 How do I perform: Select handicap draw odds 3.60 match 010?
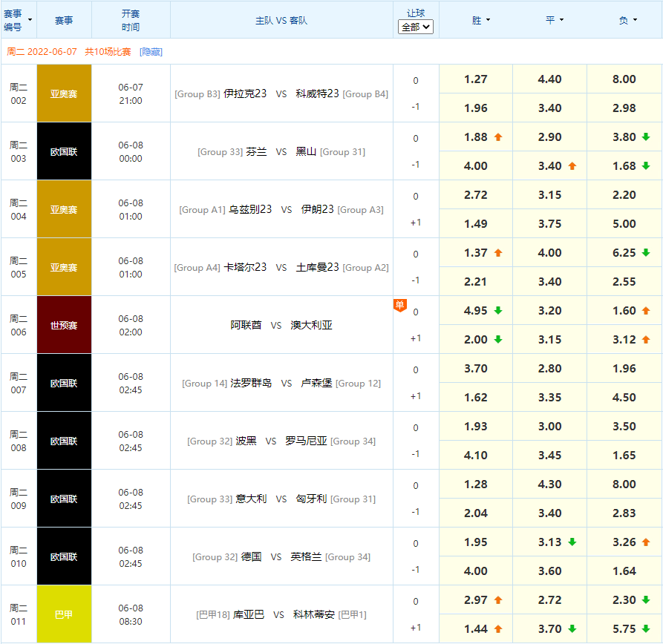click(549, 571)
